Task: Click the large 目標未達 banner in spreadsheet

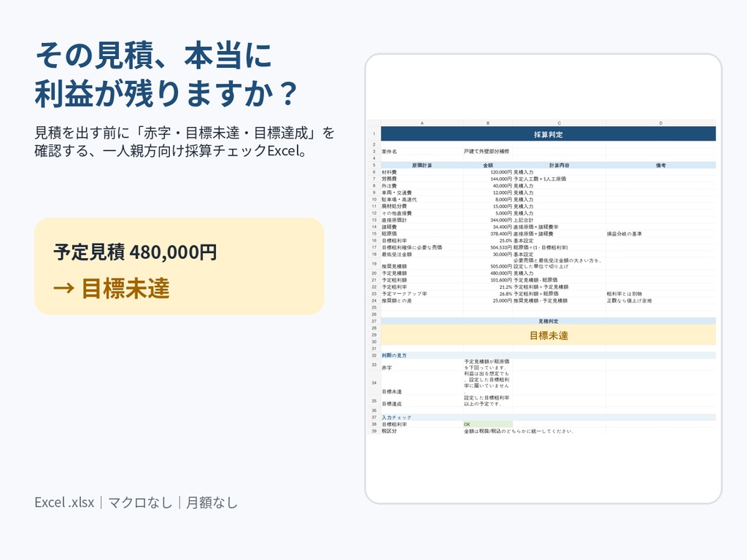Action: (549, 335)
